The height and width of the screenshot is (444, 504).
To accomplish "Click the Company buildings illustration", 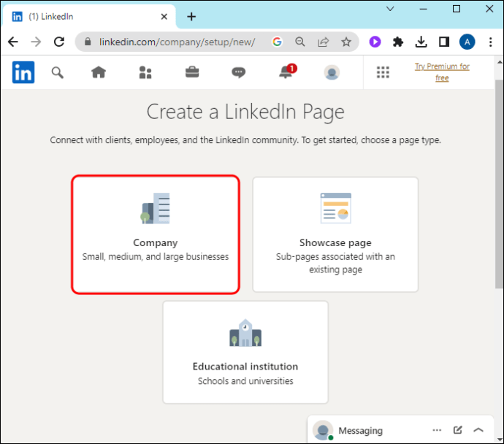I will click(156, 208).
